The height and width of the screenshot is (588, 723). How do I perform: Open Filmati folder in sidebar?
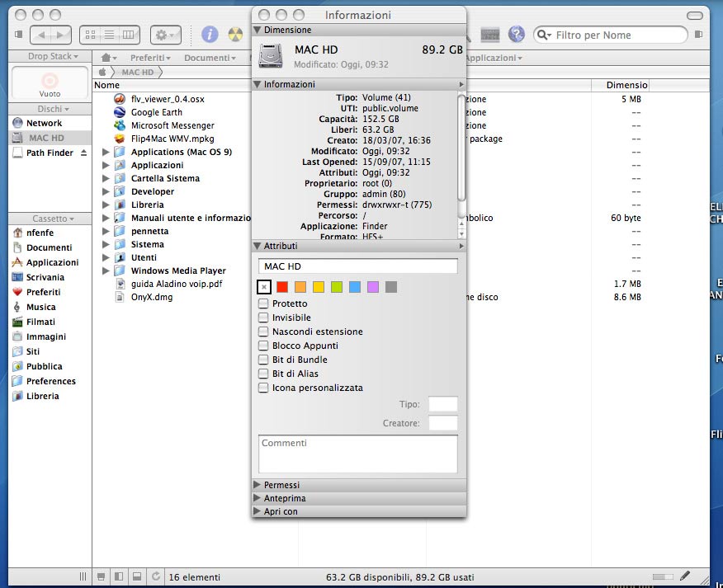40,322
